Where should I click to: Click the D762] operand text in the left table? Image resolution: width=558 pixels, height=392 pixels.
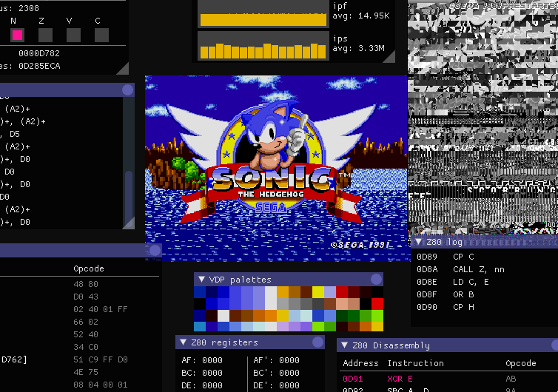14,359
